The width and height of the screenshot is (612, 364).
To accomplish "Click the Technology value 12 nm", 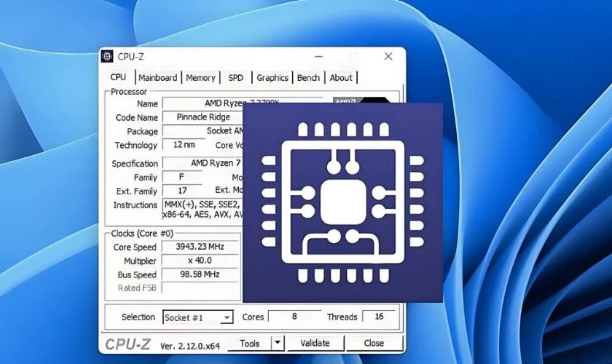I will pyautogui.click(x=184, y=144).
